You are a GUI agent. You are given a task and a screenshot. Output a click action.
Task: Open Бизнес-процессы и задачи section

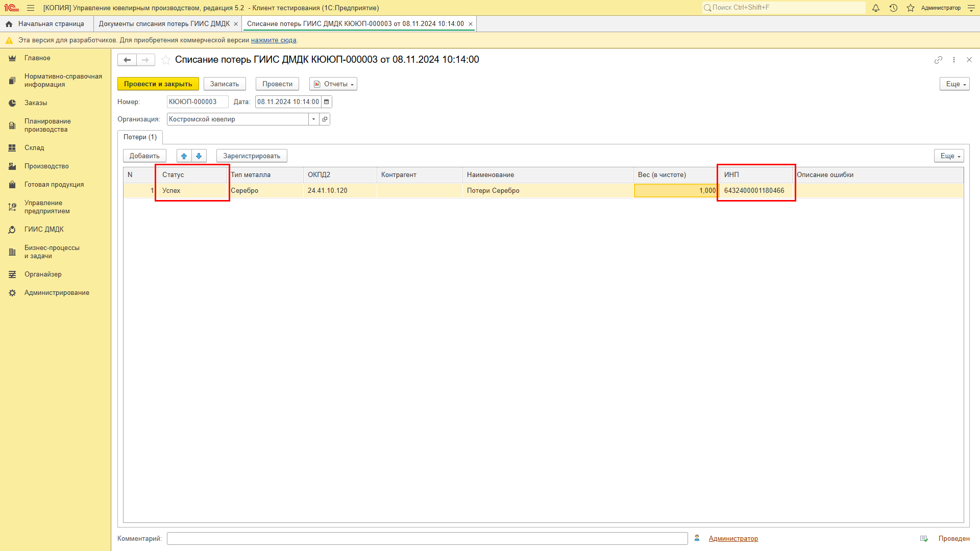point(52,252)
